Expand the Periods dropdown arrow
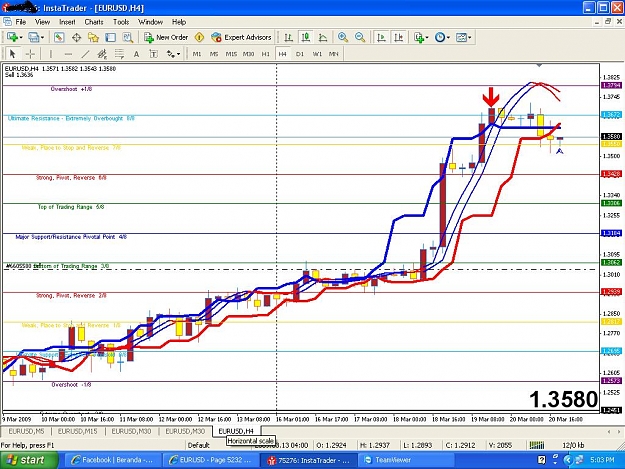This screenshot has height=469, width=625. [448, 37]
